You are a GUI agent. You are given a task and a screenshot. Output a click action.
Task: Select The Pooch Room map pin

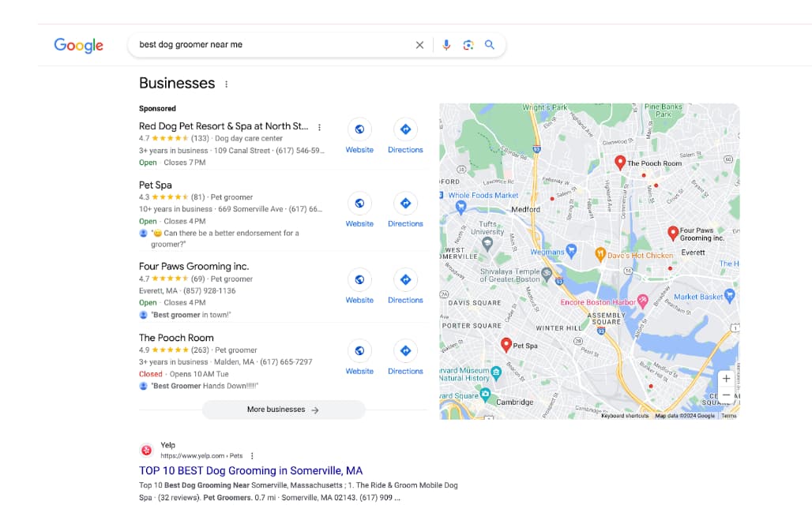point(620,163)
